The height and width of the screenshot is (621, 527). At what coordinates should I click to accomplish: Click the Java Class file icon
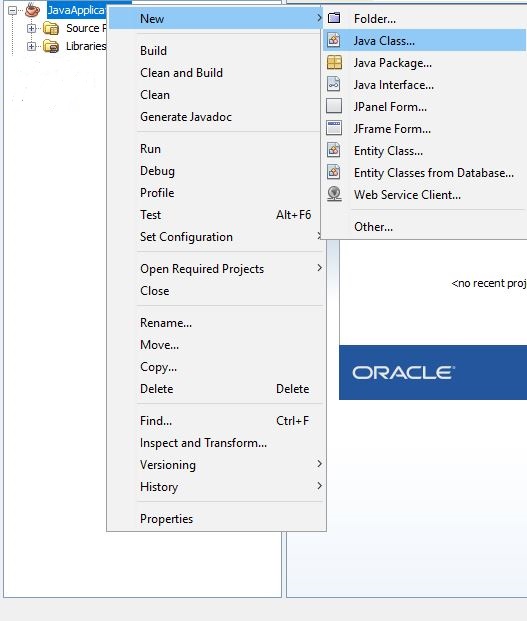334,40
